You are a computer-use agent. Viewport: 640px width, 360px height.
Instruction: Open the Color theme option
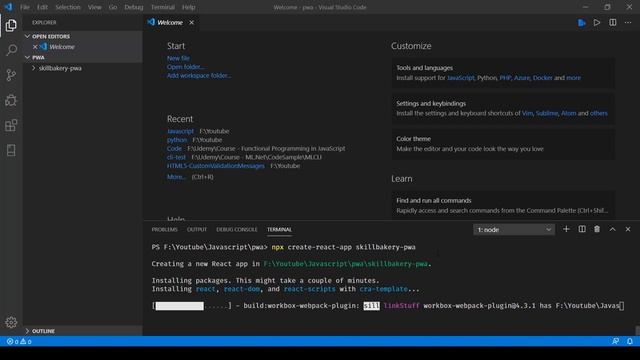(x=503, y=144)
